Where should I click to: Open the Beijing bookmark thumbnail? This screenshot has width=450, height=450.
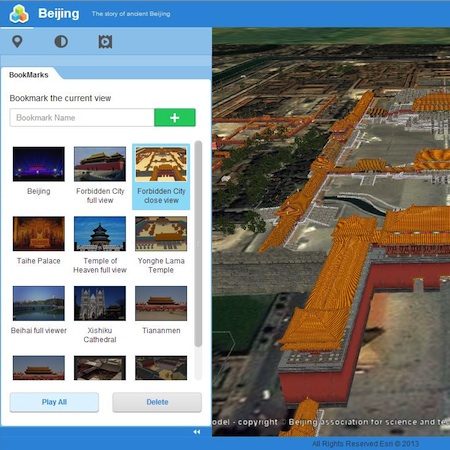[x=39, y=164]
